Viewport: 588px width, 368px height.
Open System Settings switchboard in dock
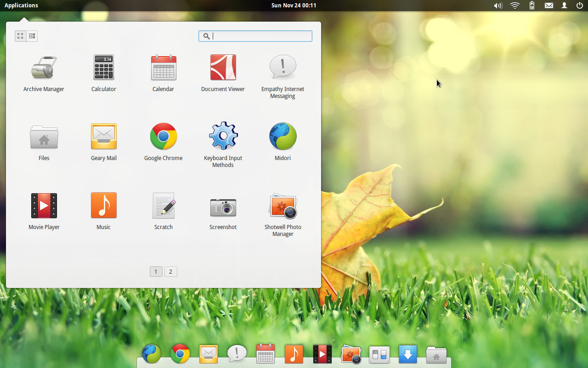(x=379, y=355)
